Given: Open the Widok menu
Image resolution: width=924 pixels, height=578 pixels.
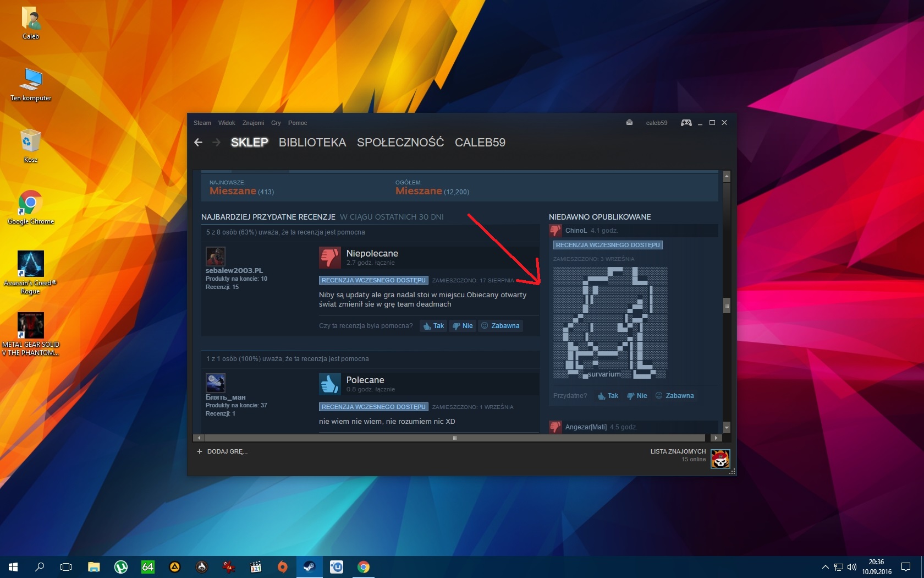Looking at the screenshot, I should 227,123.
